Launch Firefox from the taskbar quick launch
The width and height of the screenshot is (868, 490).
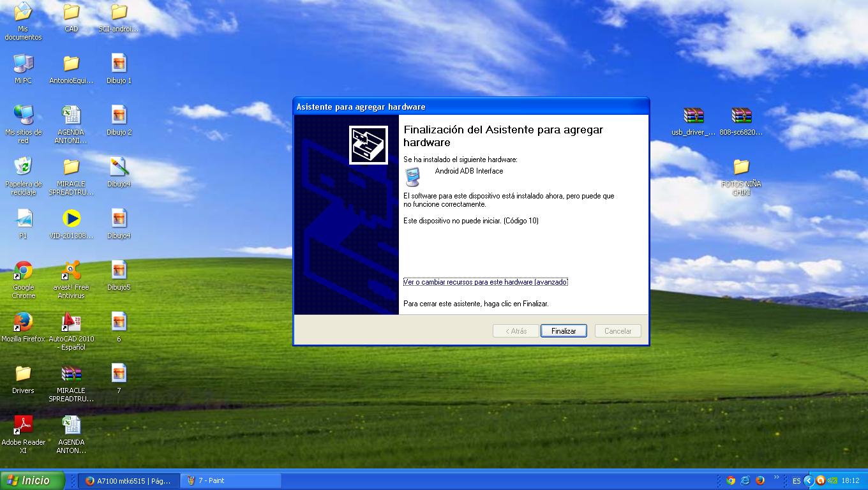(x=760, y=480)
